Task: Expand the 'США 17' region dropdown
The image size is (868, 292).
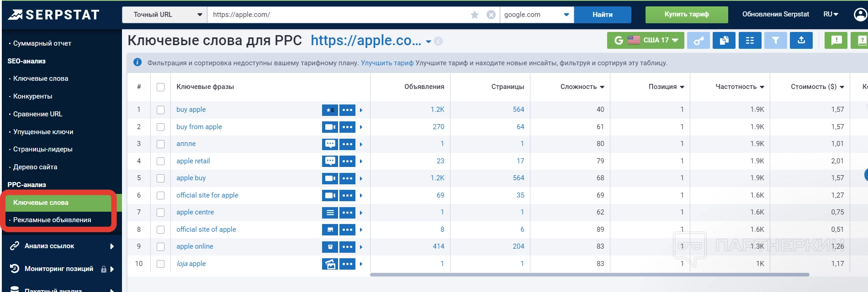Action: (x=646, y=41)
